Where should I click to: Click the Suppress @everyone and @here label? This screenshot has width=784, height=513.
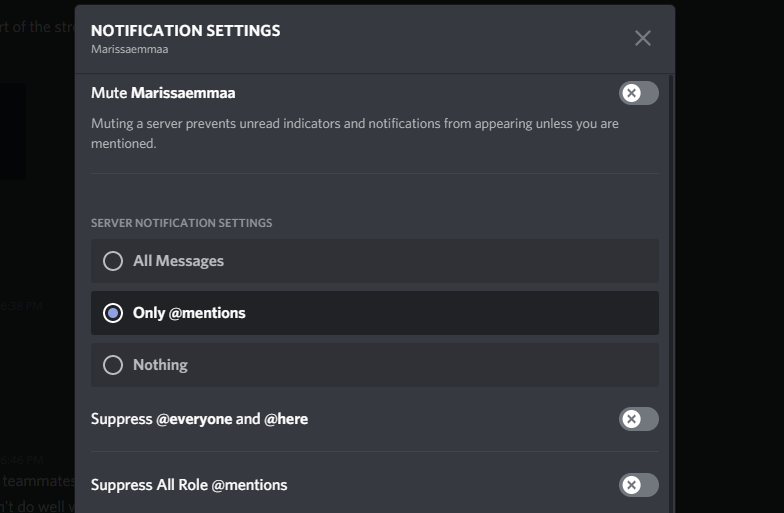click(200, 419)
